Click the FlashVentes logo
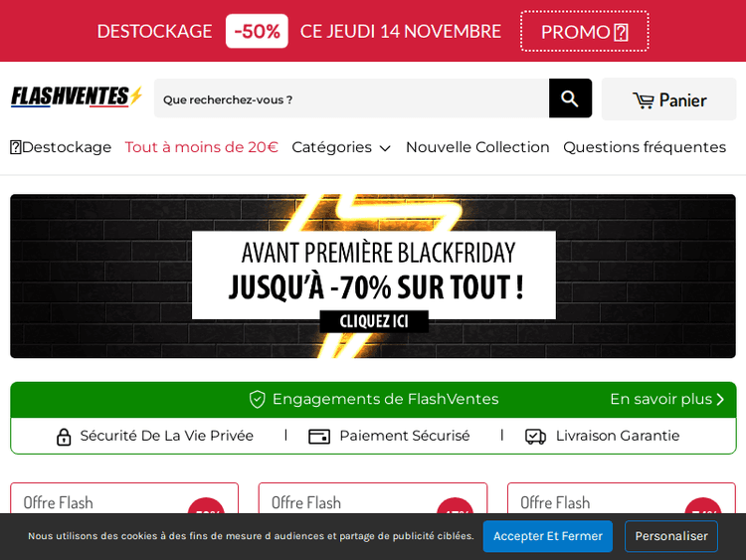Viewport: 746px width, 560px height. pos(77,96)
